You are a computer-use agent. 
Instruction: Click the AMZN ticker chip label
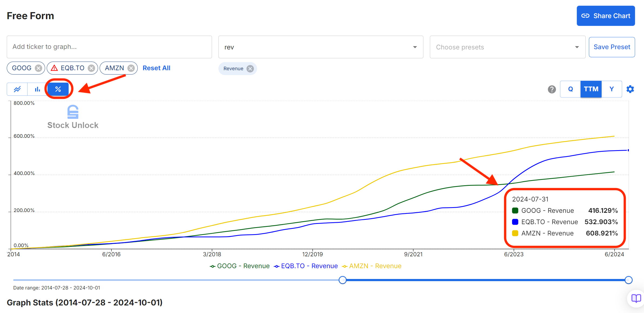(x=114, y=68)
